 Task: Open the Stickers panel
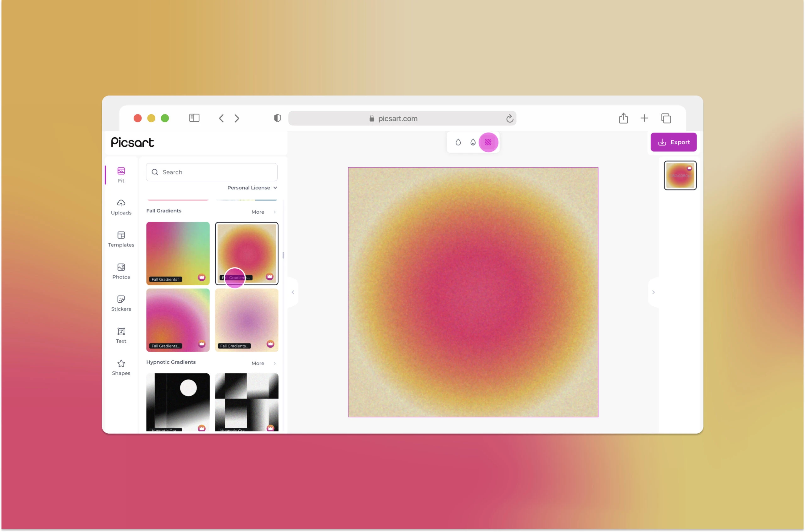click(x=121, y=303)
